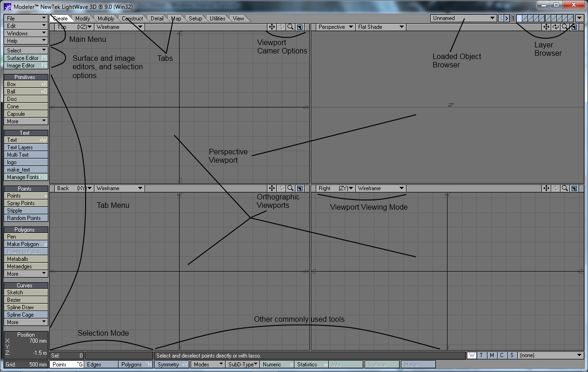Click the pan icon in the Right viewport

point(546,188)
